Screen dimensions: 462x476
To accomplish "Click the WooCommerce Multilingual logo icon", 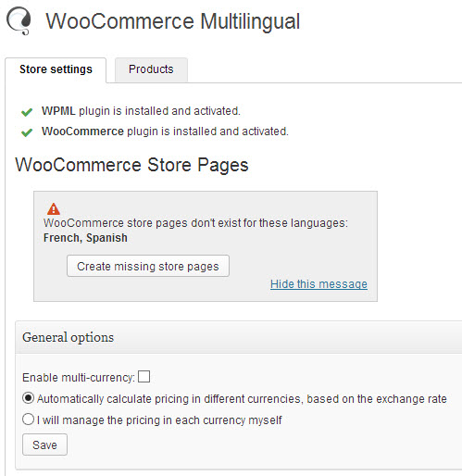I will click(19, 20).
